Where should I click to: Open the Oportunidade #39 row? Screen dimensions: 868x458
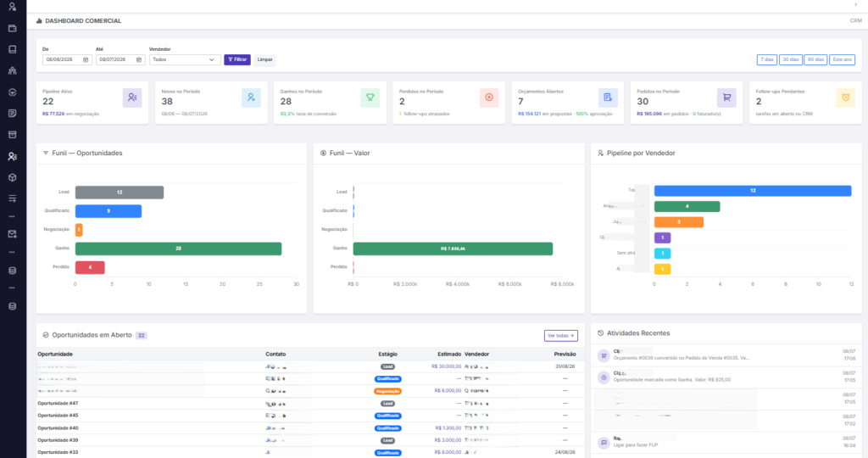(310, 440)
